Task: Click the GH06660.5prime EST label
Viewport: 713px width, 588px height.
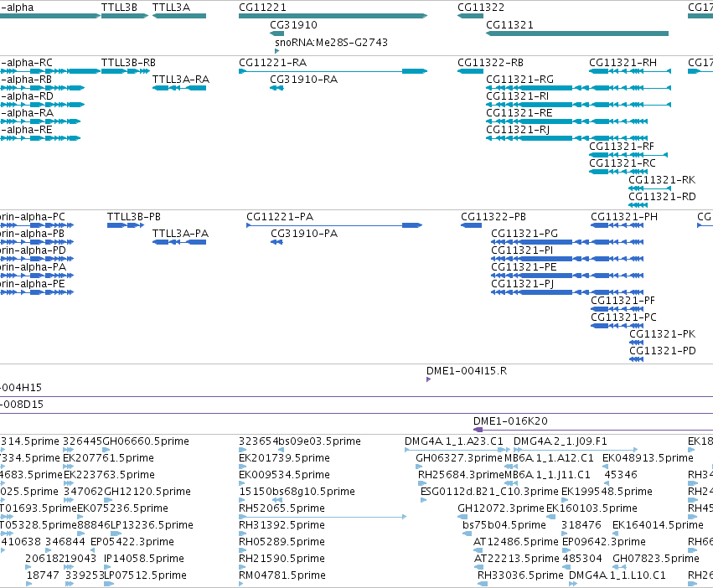Action: pos(146,441)
